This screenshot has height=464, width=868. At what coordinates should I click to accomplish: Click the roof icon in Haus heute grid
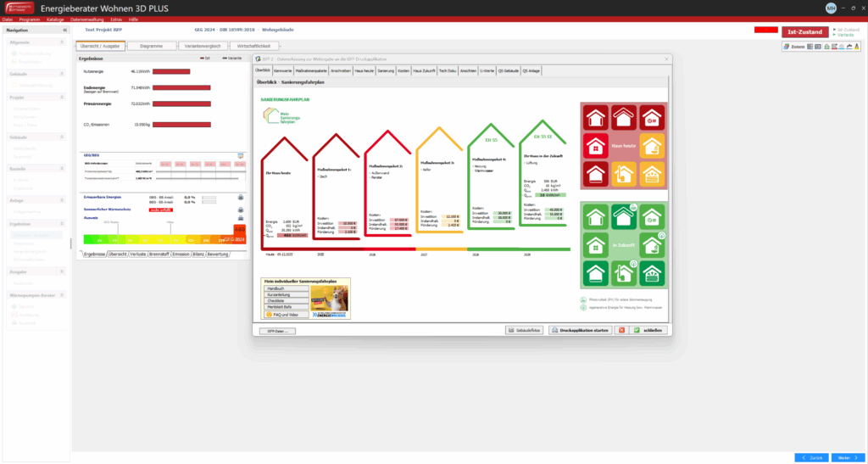[x=625, y=117]
